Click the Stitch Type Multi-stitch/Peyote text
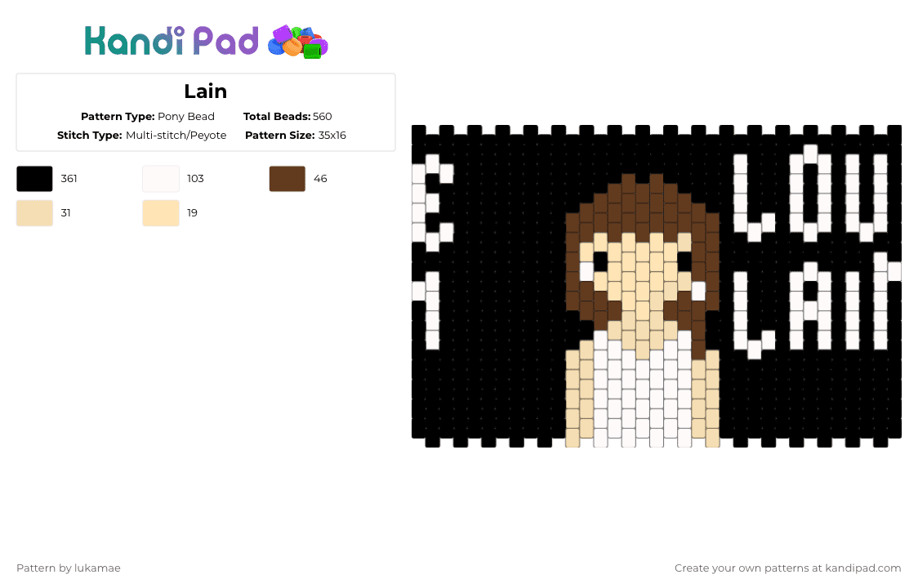Viewport: 918px width, 588px height. 141,136
